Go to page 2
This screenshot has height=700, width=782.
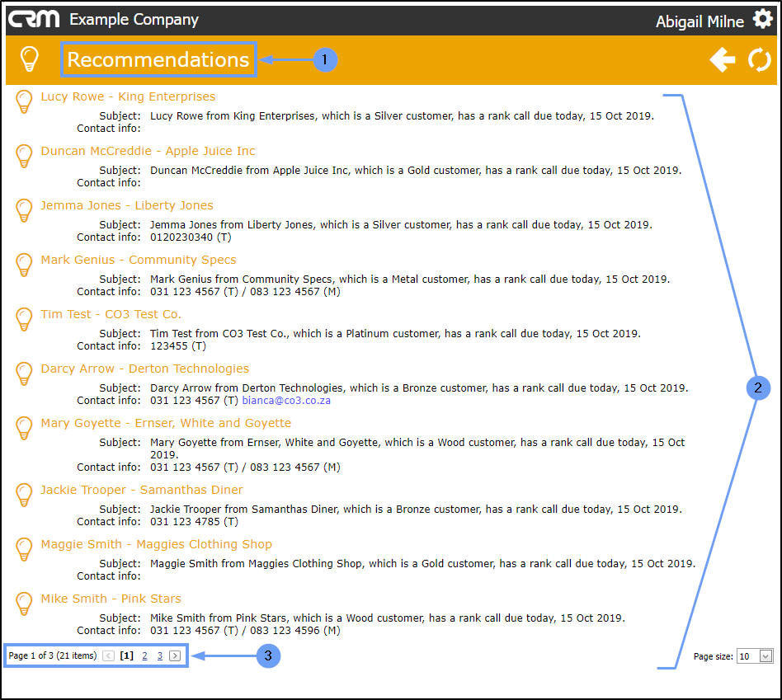[x=144, y=655]
